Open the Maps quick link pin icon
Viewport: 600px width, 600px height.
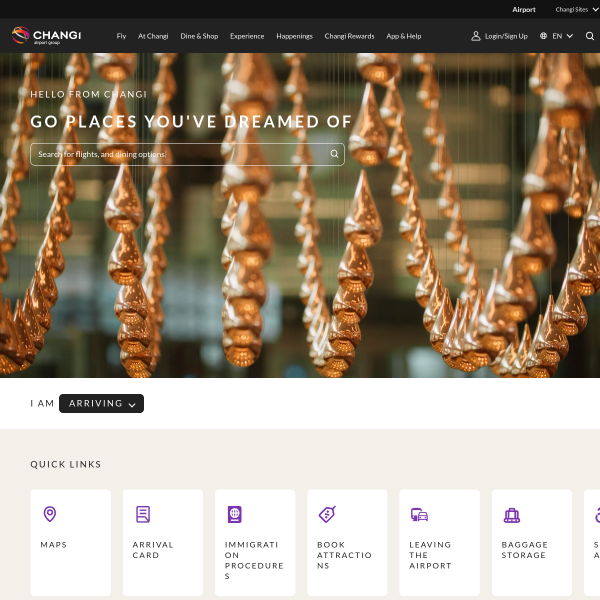(50, 514)
